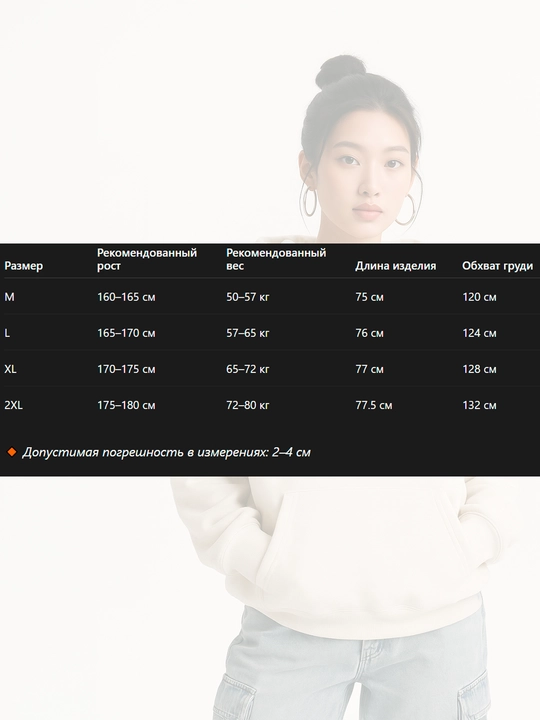Click the '160–165 см' height cell
Screen dimensions: 540x720
[126, 297]
